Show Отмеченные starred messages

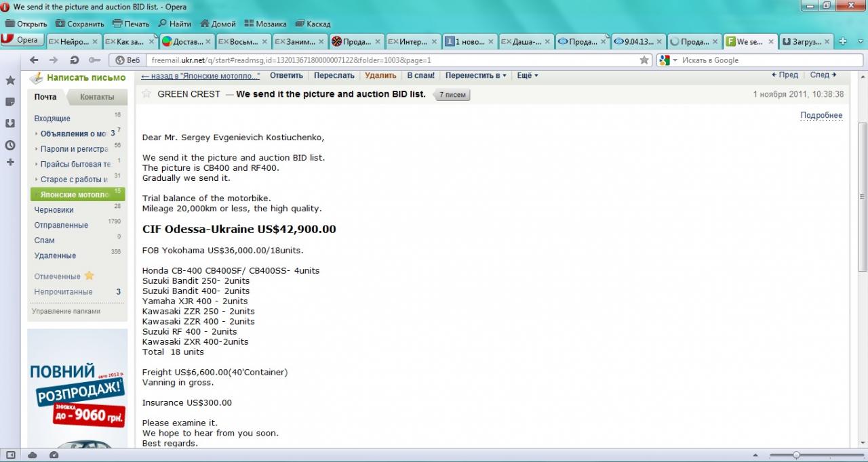coord(64,276)
